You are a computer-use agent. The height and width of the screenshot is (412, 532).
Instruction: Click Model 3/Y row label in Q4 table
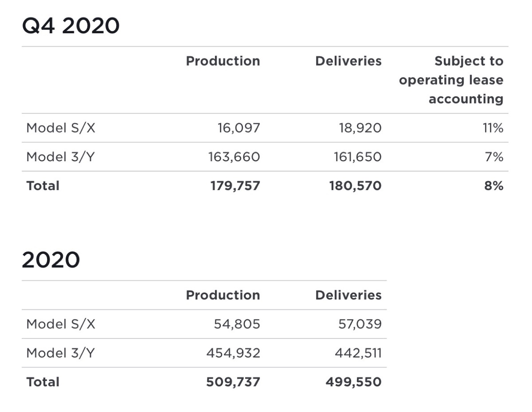point(60,157)
